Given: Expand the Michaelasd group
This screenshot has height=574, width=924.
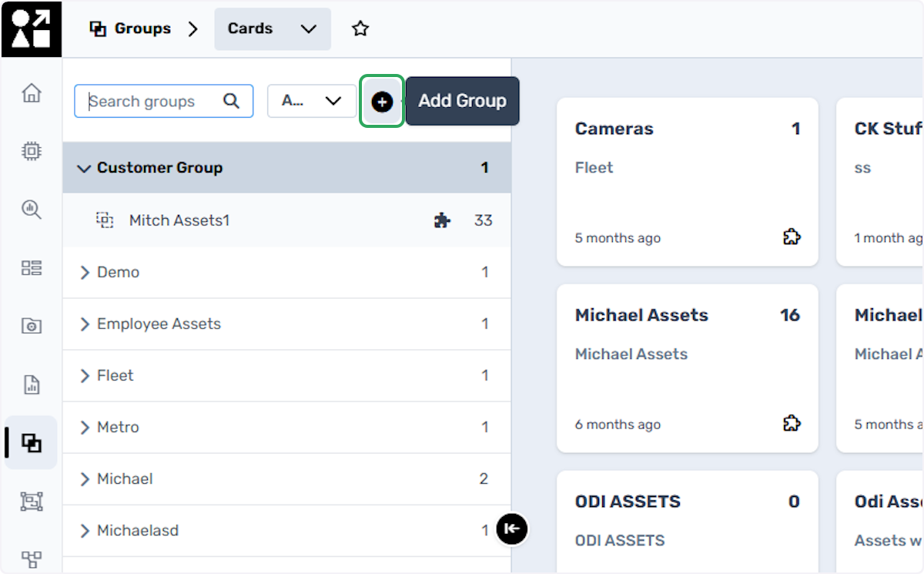Looking at the screenshot, I should (85, 530).
